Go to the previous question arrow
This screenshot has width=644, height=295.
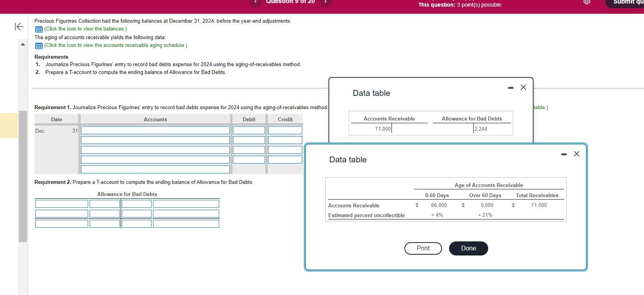click(256, 2)
